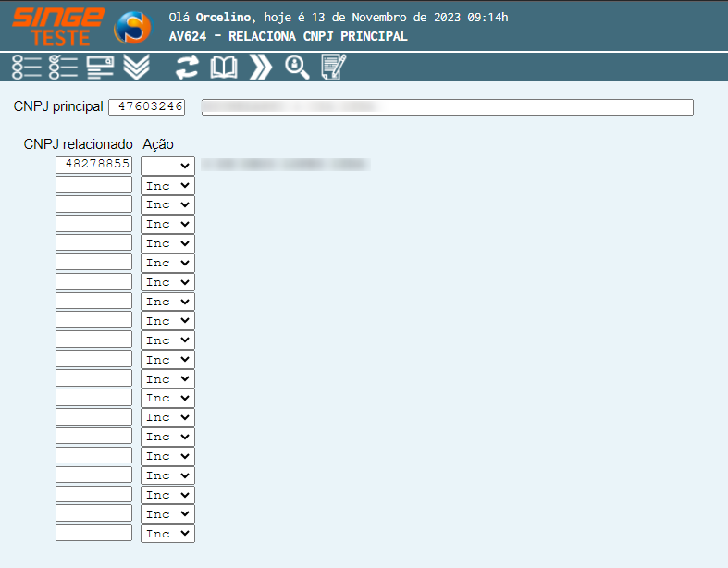728x568 pixels.
Task: Click the refresh arrows icon
Action: 188,67
